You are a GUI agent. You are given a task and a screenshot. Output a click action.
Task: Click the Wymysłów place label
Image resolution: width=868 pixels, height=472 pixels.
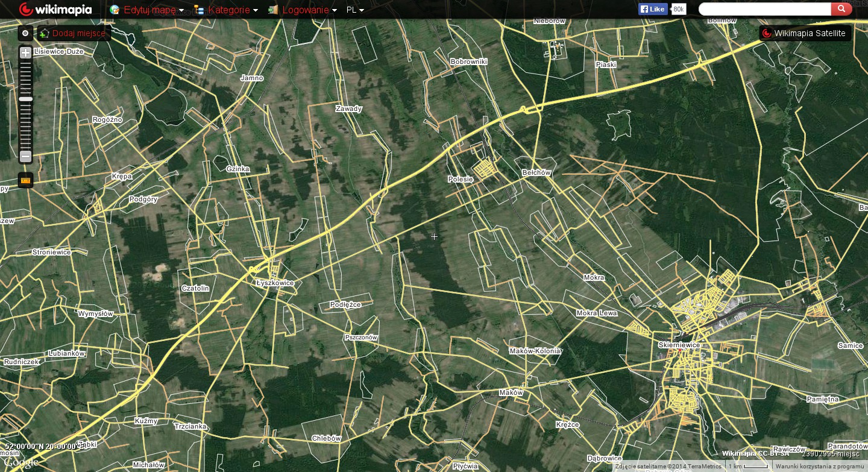pyautogui.click(x=96, y=313)
